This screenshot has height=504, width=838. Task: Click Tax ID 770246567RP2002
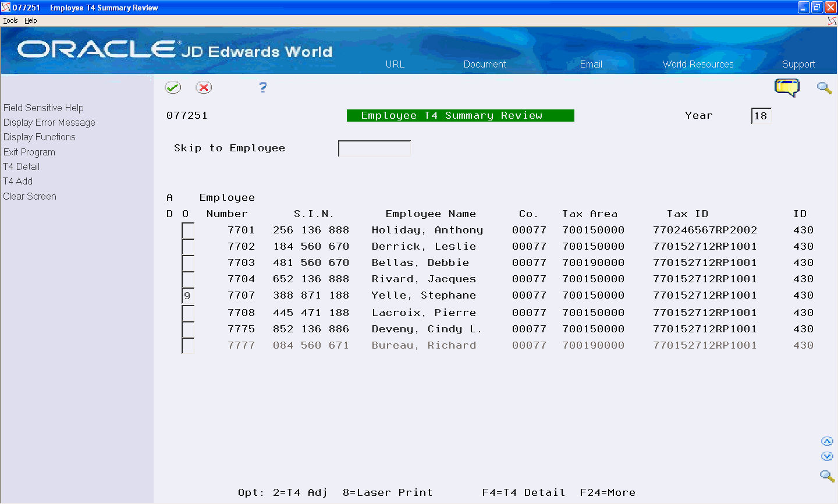click(705, 230)
